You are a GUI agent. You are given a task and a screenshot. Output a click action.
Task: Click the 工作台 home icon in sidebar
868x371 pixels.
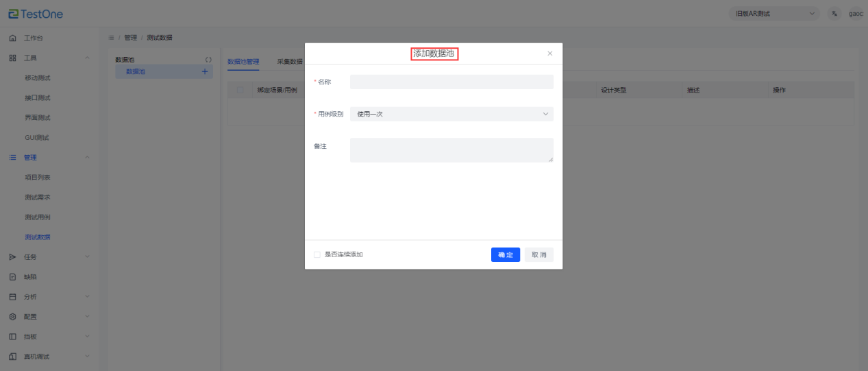[12, 38]
